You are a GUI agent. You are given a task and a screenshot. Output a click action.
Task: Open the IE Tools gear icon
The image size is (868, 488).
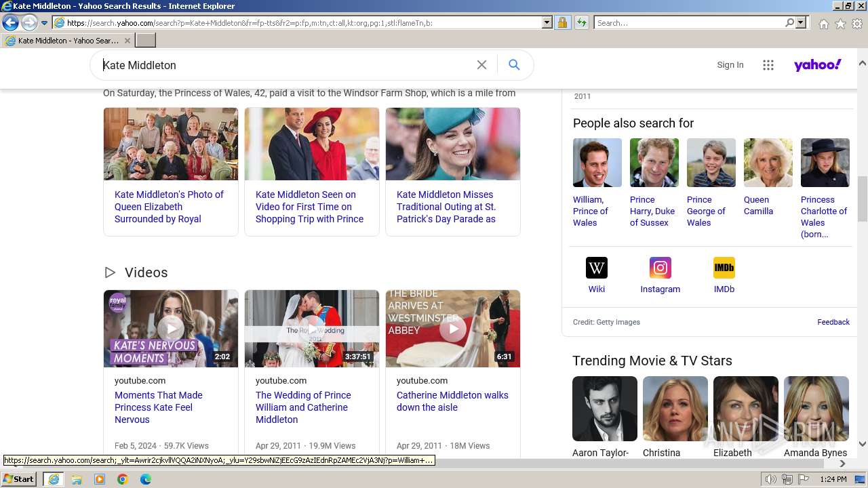857,24
